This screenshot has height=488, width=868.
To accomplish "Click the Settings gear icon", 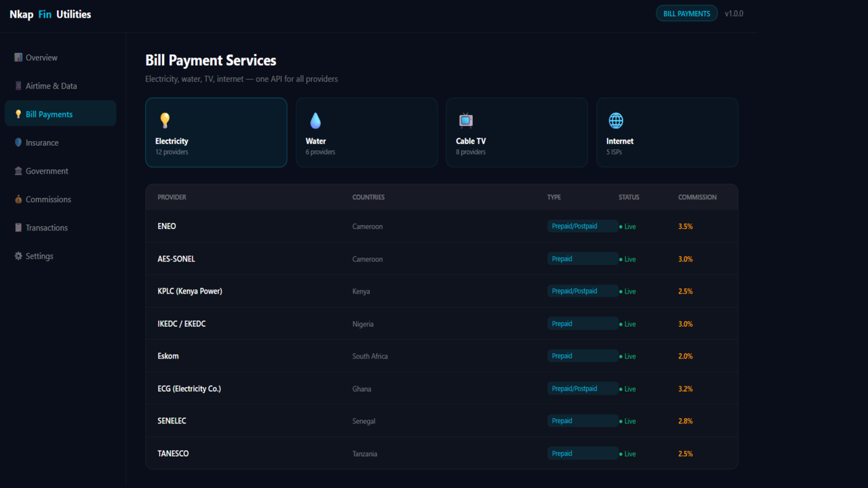I will [18, 256].
